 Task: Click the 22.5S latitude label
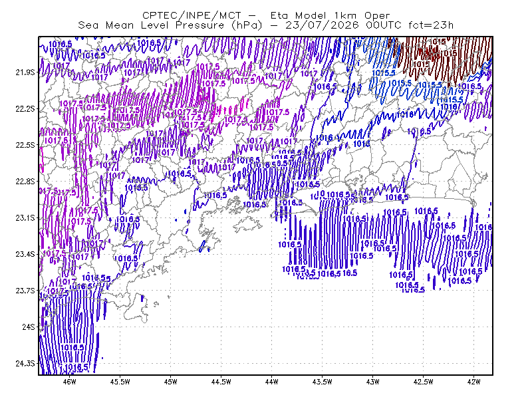click(x=25, y=145)
